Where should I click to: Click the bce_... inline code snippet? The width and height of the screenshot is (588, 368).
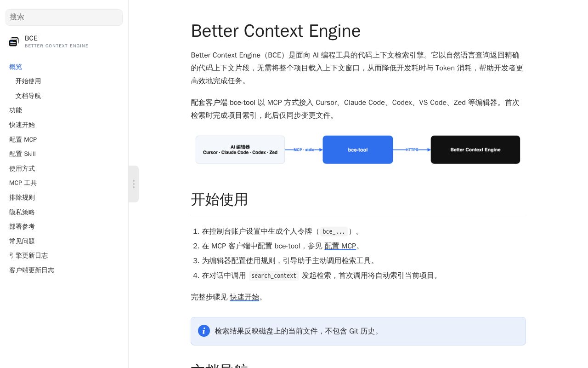334,231
